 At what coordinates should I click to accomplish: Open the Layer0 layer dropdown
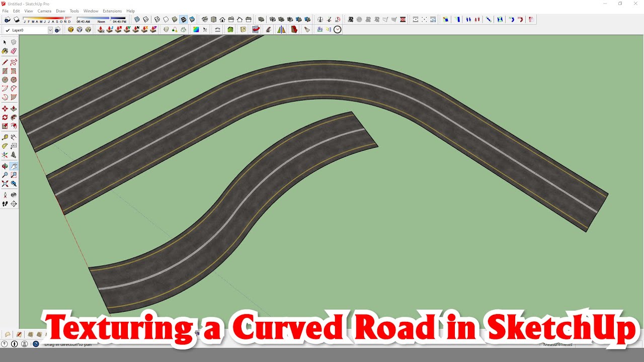click(x=50, y=30)
